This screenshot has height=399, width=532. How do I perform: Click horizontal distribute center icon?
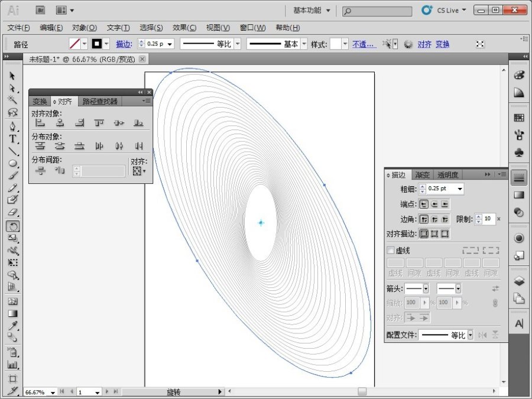119,146
